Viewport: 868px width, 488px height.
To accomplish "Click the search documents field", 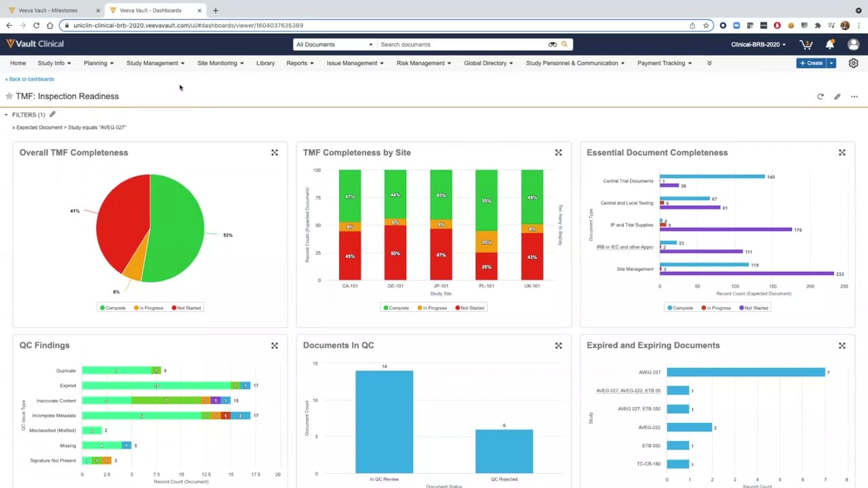I will 463,44.
